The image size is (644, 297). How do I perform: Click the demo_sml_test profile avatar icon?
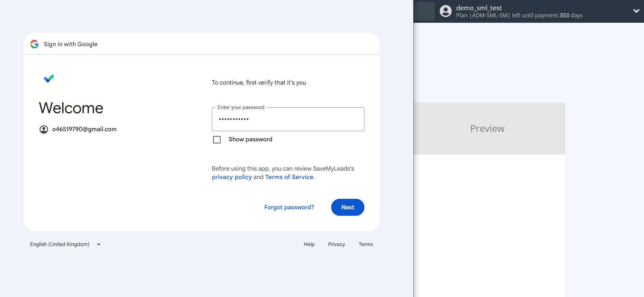446,11
